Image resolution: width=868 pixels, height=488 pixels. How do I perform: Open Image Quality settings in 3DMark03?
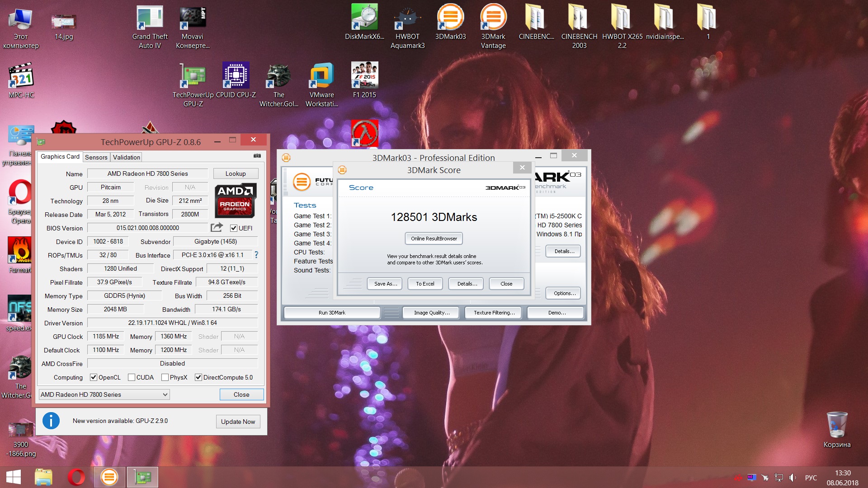click(x=431, y=313)
